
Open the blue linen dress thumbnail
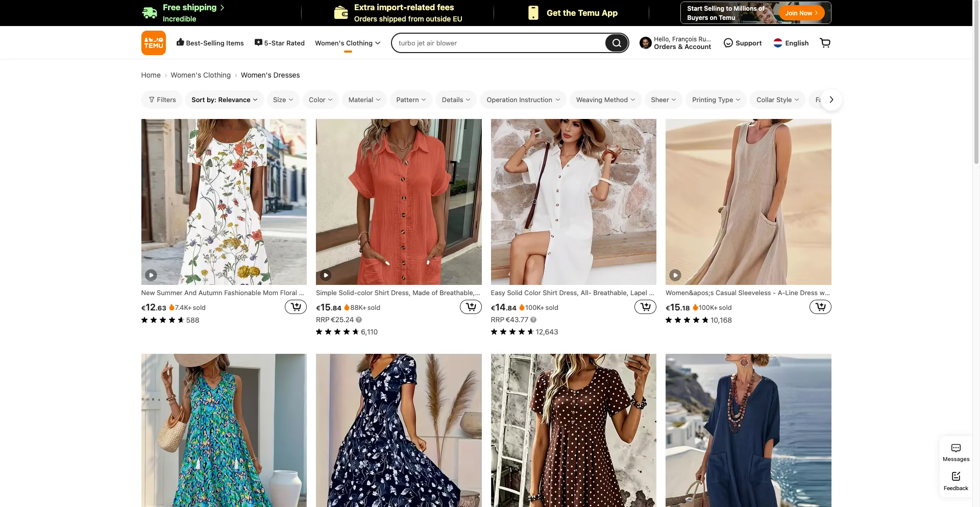748,430
